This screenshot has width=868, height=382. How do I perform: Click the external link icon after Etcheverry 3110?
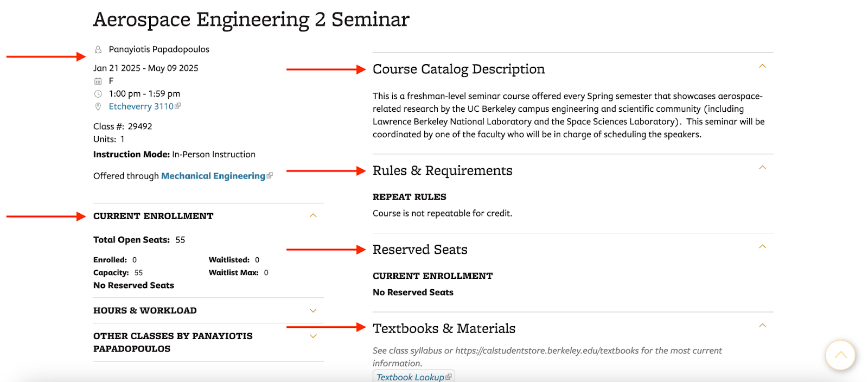coord(177,106)
